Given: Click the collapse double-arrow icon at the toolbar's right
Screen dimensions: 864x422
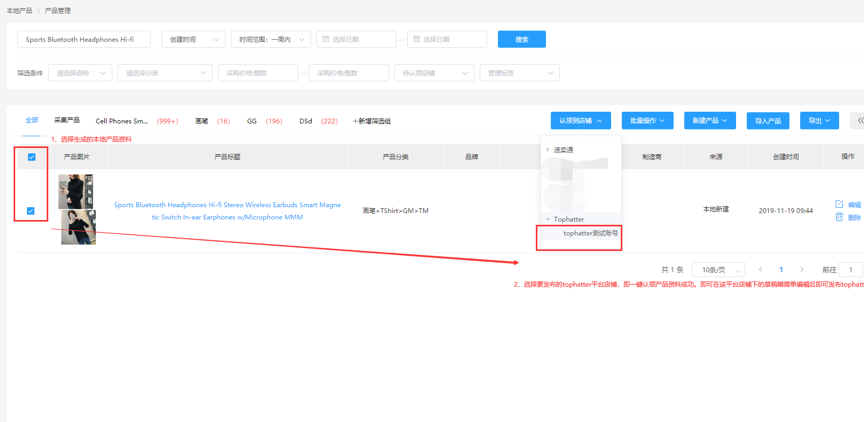Looking at the screenshot, I should pyautogui.click(x=859, y=120).
